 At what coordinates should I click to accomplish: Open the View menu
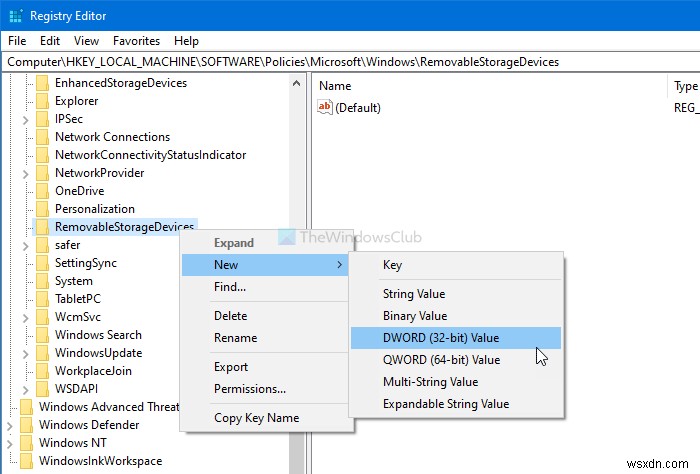point(86,41)
